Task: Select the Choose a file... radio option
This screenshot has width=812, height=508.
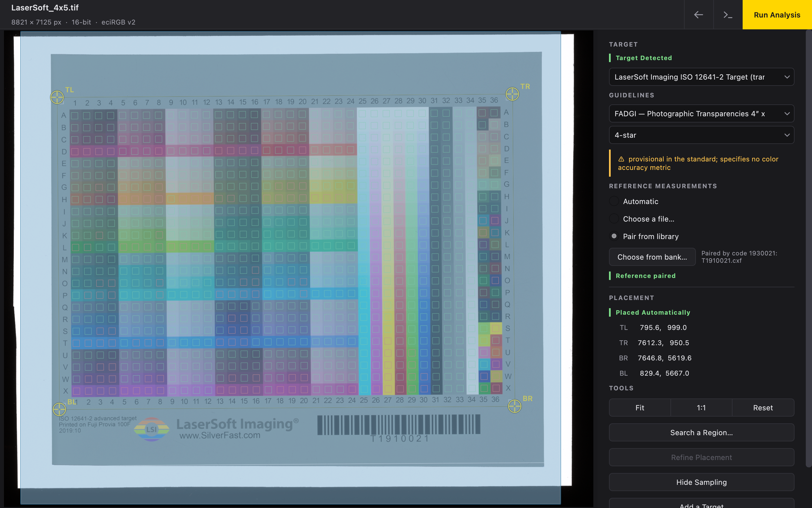Action: (614, 219)
